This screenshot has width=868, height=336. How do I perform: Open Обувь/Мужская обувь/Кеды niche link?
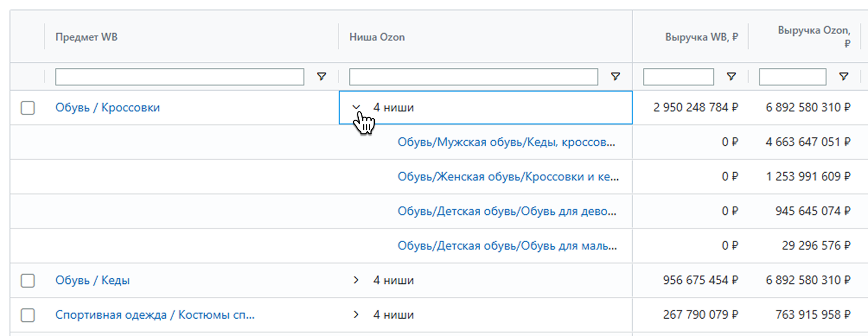pos(506,142)
